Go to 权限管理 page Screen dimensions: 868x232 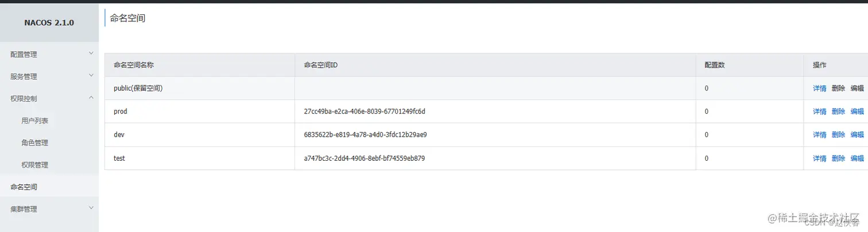(x=35, y=165)
